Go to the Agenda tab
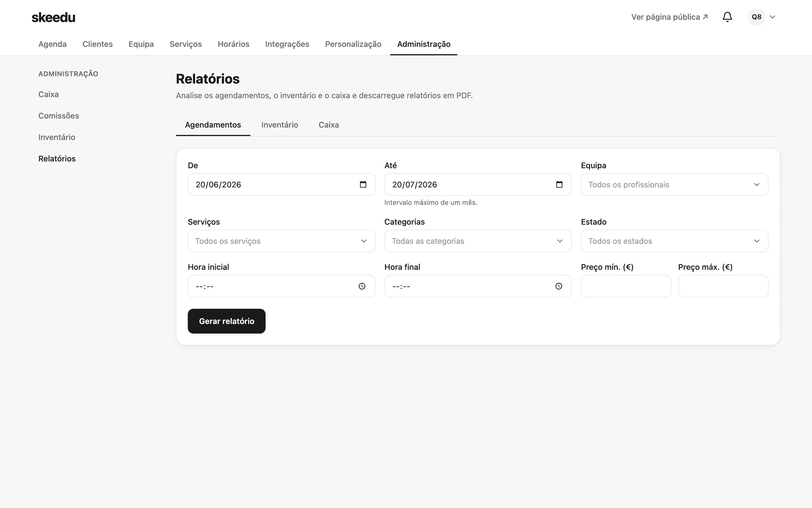Screen dimensions: 812x508 click(x=52, y=44)
